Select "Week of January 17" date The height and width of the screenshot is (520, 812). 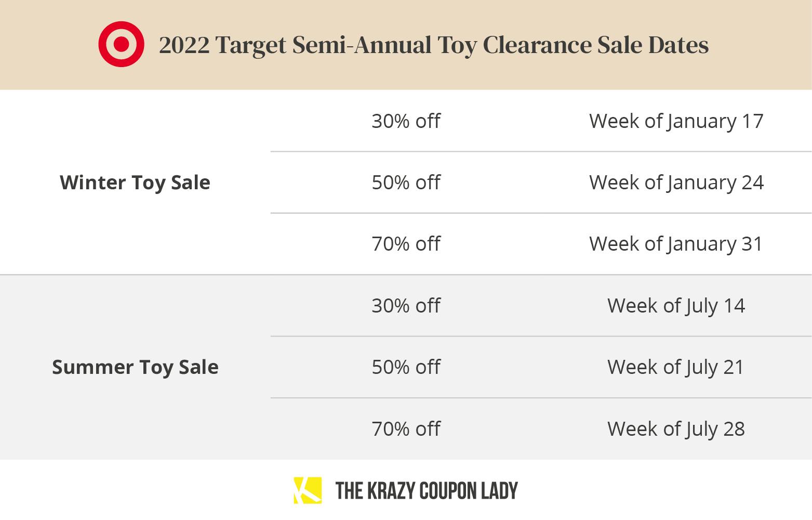pos(676,121)
